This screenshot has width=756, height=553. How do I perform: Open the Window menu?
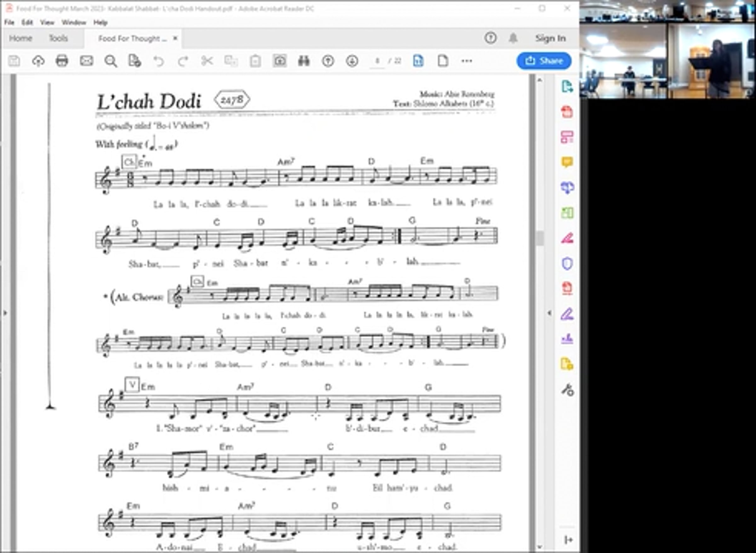pos(74,22)
